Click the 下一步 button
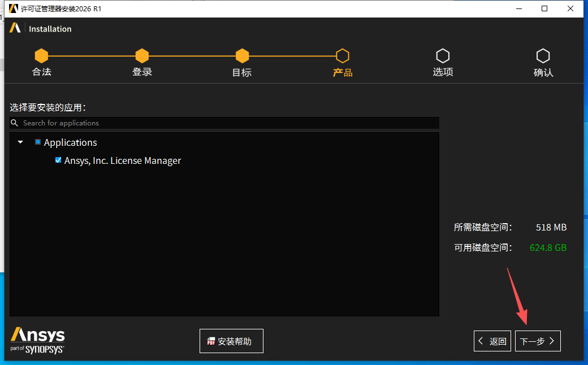This screenshot has width=588, height=365. pos(537,341)
